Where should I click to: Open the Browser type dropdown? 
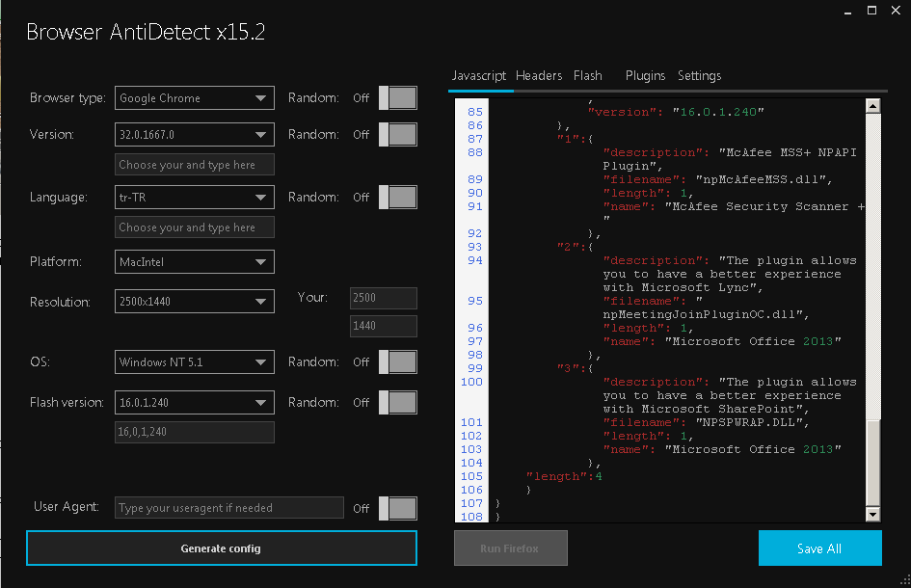pos(193,97)
